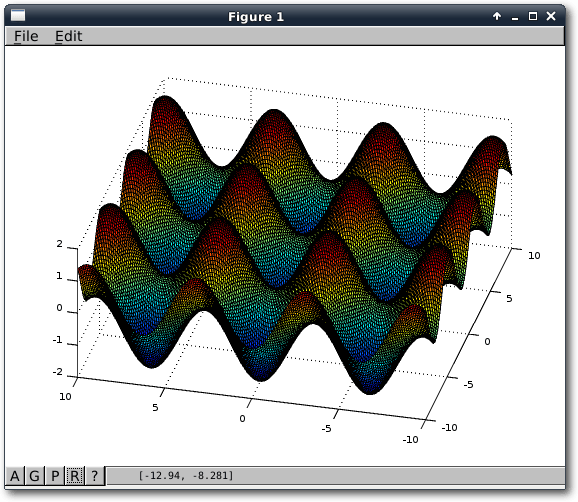
Task: Click the front x-axis tick label 0
Action: pyautogui.click(x=242, y=419)
